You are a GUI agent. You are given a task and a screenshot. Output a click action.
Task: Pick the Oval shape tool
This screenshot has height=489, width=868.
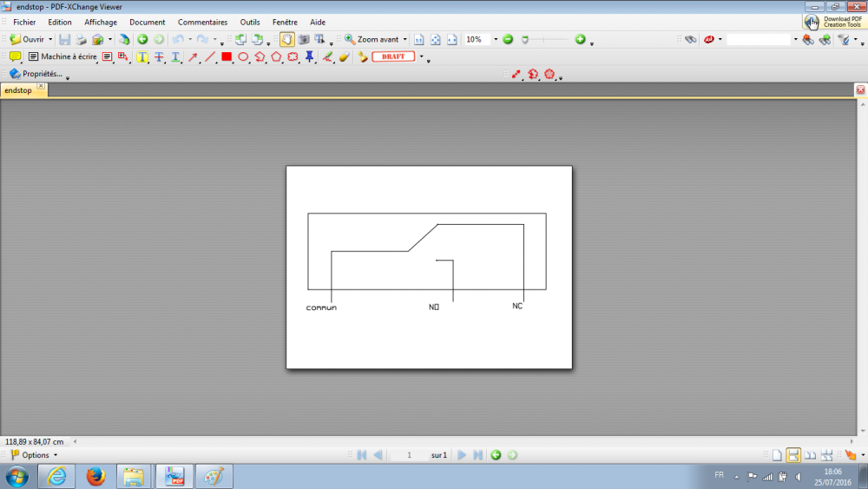click(243, 57)
